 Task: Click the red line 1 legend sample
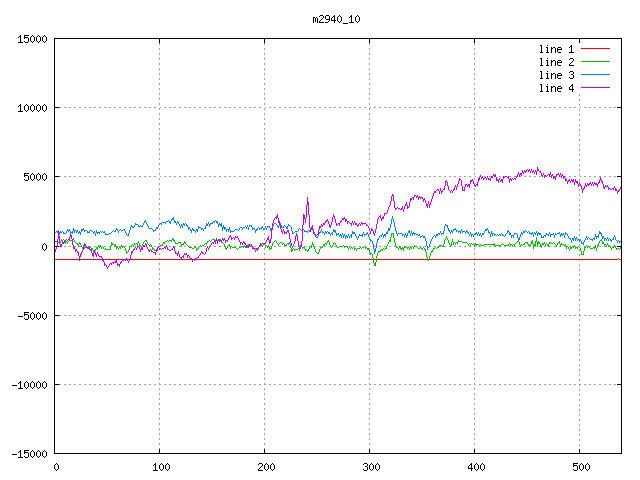pyautogui.click(x=595, y=49)
